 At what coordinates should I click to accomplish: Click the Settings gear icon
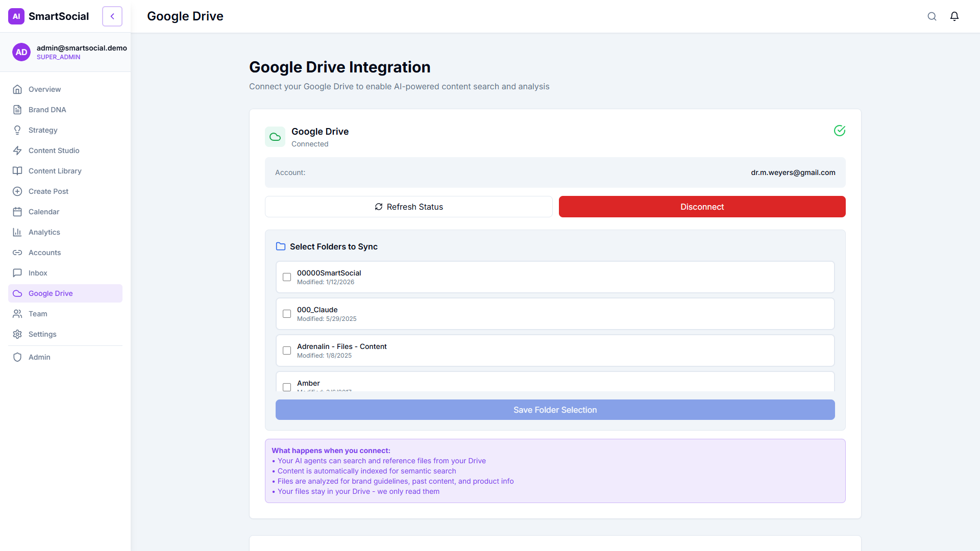coord(17,334)
